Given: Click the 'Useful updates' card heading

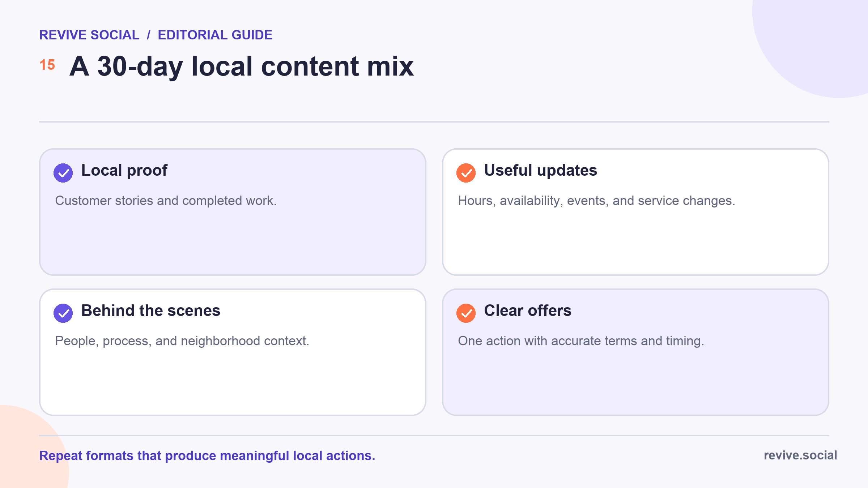Looking at the screenshot, I should [x=540, y=170].
